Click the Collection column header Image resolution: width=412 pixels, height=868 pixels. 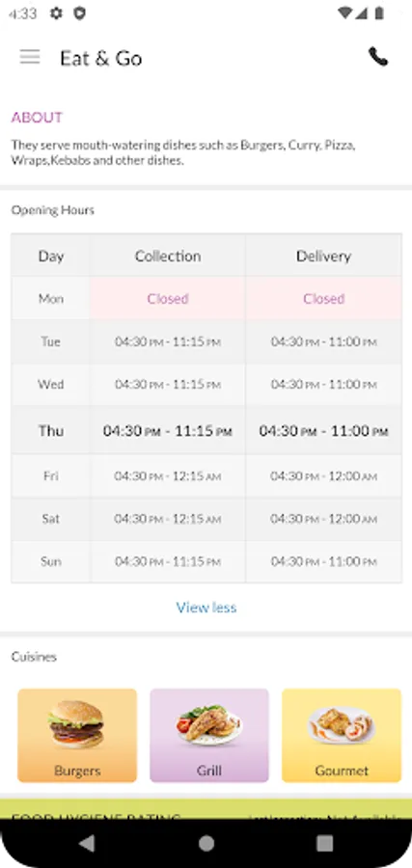coord(168,256)
